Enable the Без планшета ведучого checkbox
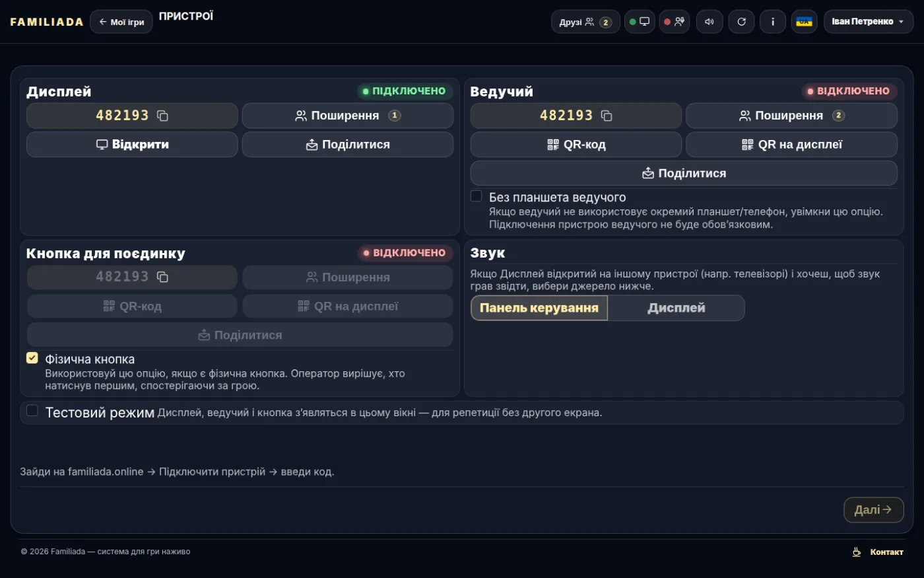The width and height of the screenshot is (924, 578). coord(476,196)
